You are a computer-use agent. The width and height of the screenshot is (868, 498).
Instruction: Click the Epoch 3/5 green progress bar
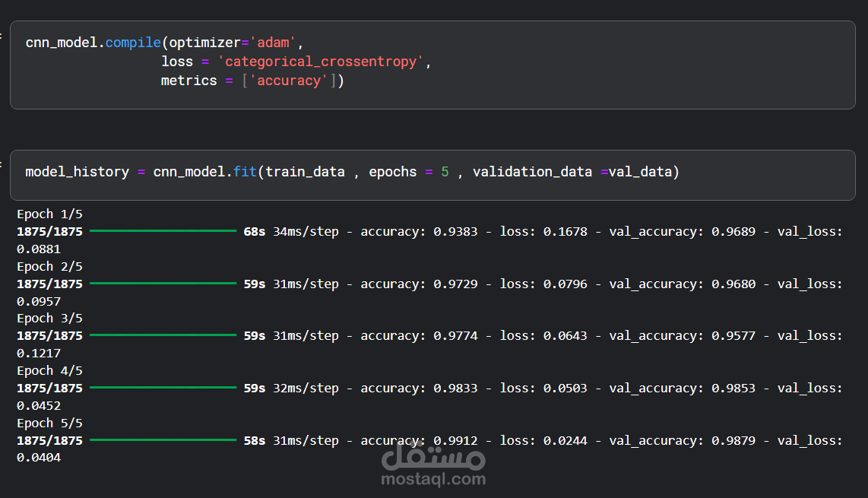[x=163, y=335]
